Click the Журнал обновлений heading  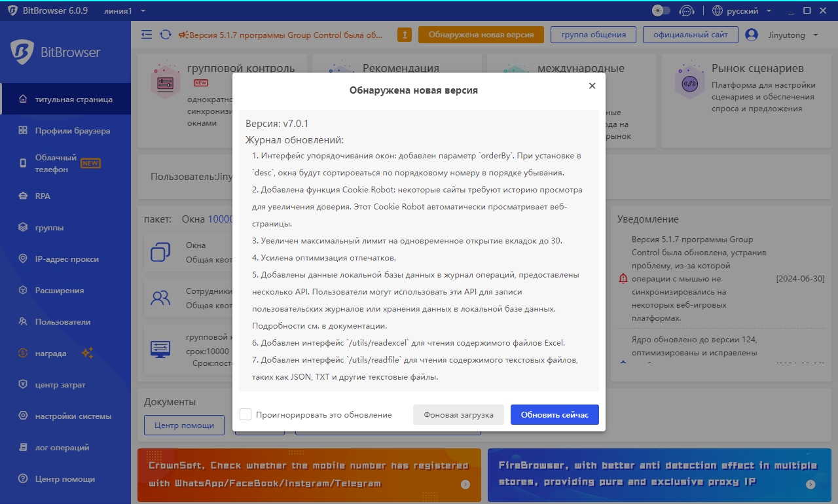pyautogui.click(x=295, y=140)
